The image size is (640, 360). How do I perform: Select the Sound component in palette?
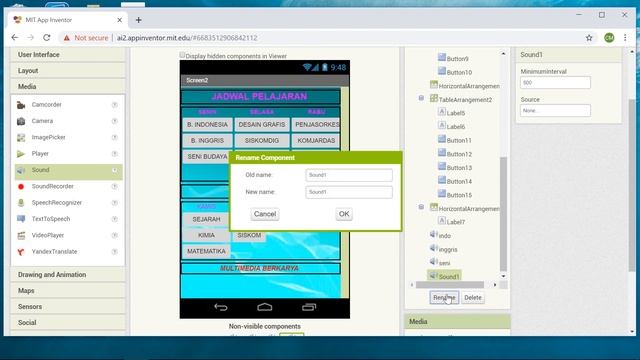pos(69,170)
